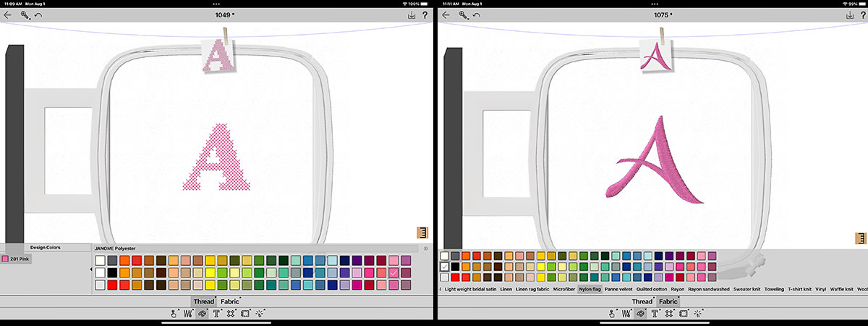The height and width of the screenshot is (326, 868).
Task: Select the text lettering tool in design 1075
Action: [655, 314]
